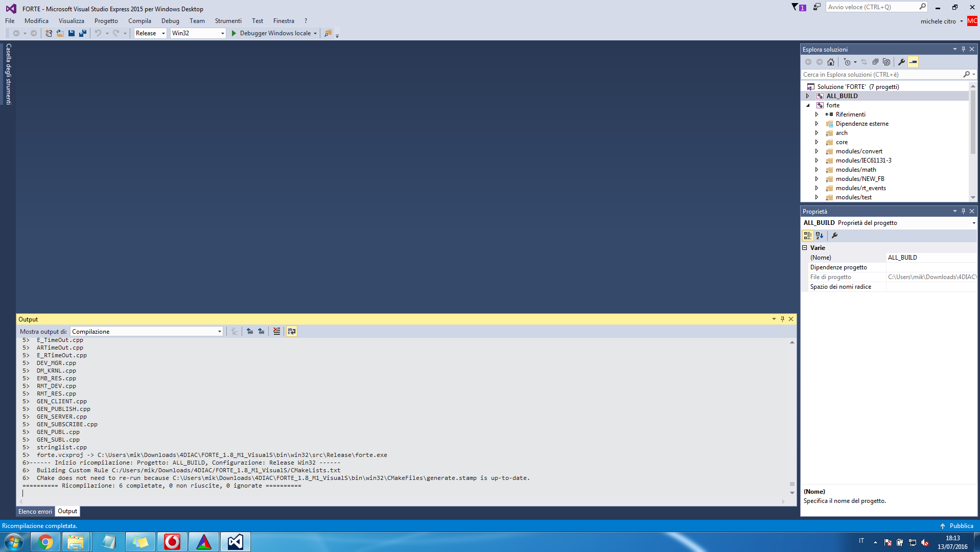Viewport: 980px width, 552px height.
Task: Toggle auto-hide pin on Esplora soluzioni
Action: (963, 49)
